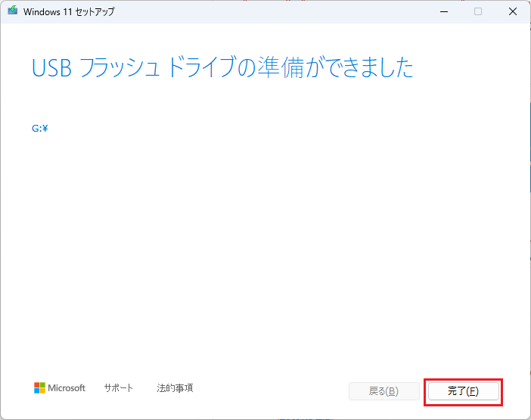Image resolution: width=531 pixels, height=420 pixels.
Task: Click the disabled 戻る(B) back button
Action: point(383,391)
